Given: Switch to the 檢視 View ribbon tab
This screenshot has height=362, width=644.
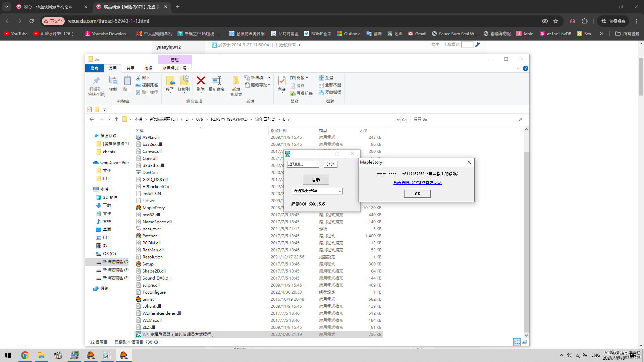Looking at the screenshot, I should [x=148, y=68].
